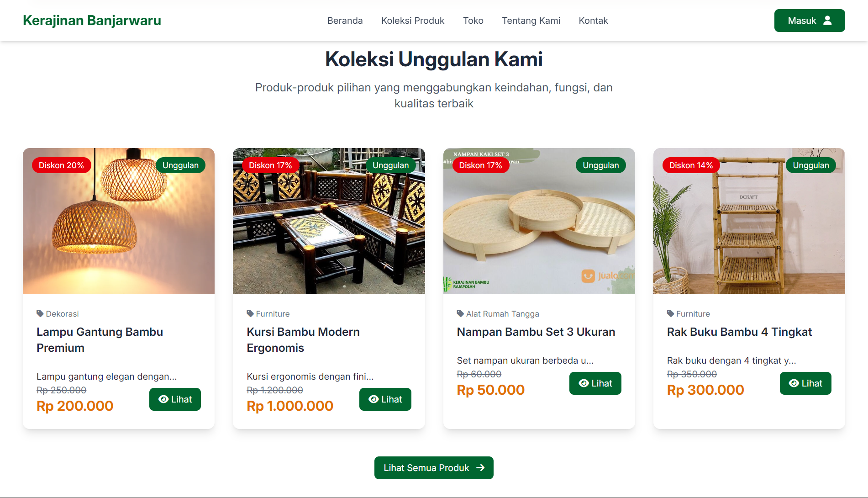This screenshot has height=498, width=868.
Task: Click the user icon in Masuk button
Action: (827, 21)
